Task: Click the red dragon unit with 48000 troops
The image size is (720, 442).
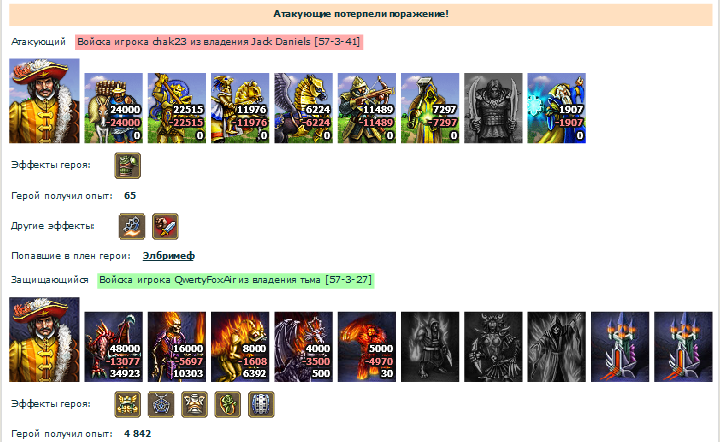Action: coord(113,347)
